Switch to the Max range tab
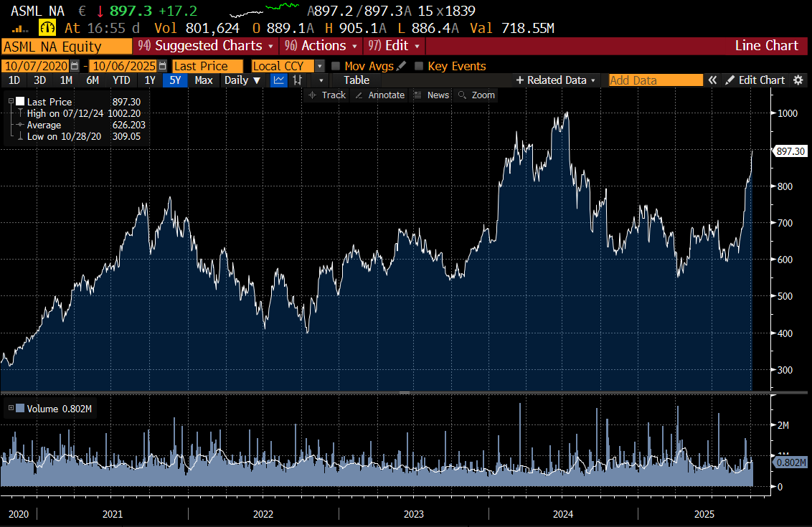Image resolution: width=812 pixels, height=527 pixels. pos(204,80)
